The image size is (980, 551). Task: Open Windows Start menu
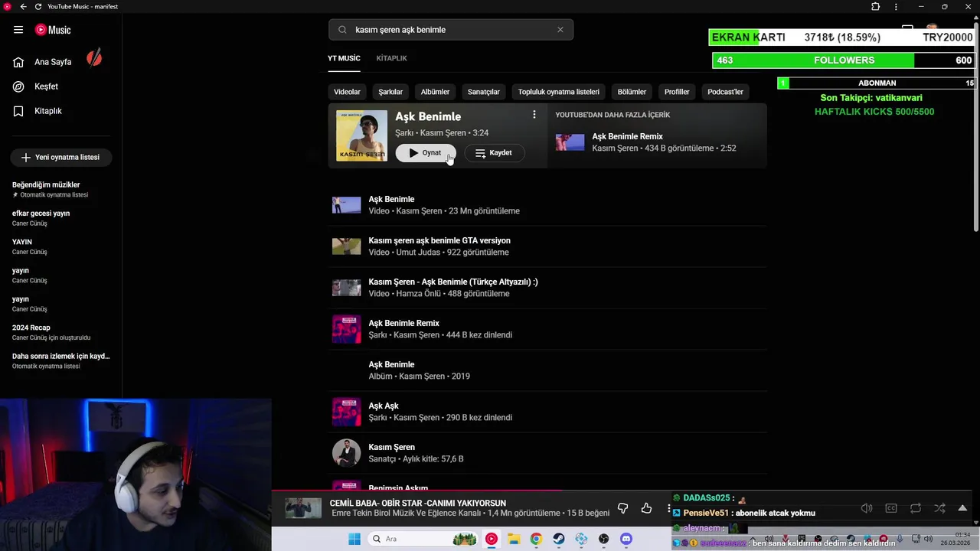354,539
